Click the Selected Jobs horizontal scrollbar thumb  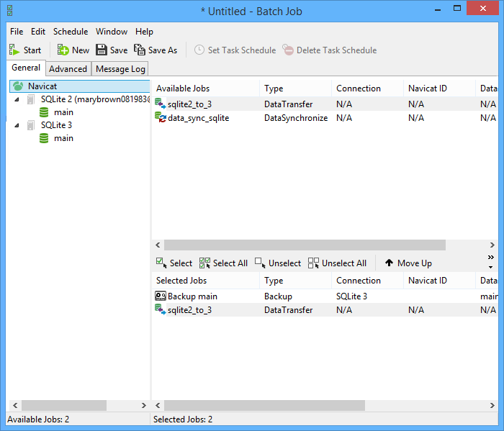(264, 405)
